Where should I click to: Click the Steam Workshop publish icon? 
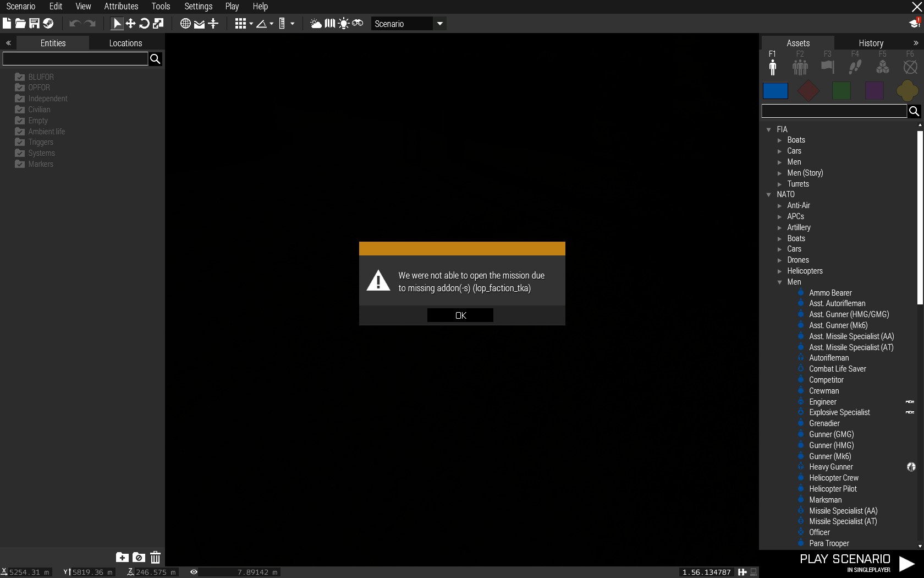click(x=48, y=24)
